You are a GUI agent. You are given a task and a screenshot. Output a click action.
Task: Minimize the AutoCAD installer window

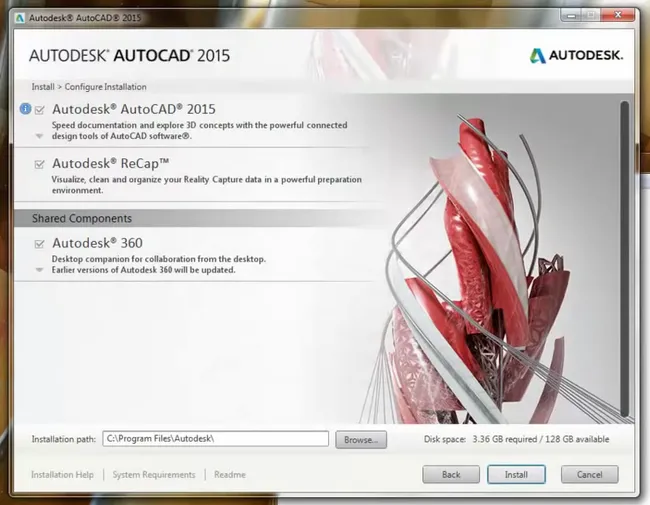coord(571,16)
